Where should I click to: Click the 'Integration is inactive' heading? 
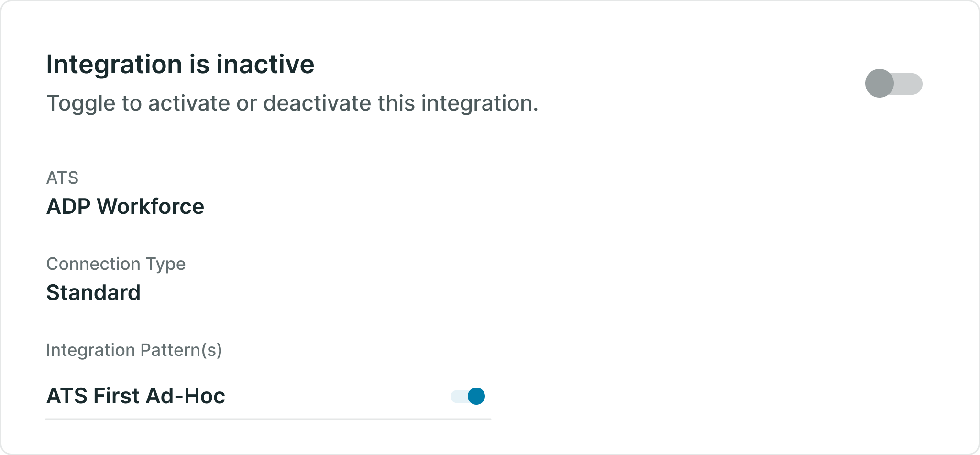coord(180,64)
